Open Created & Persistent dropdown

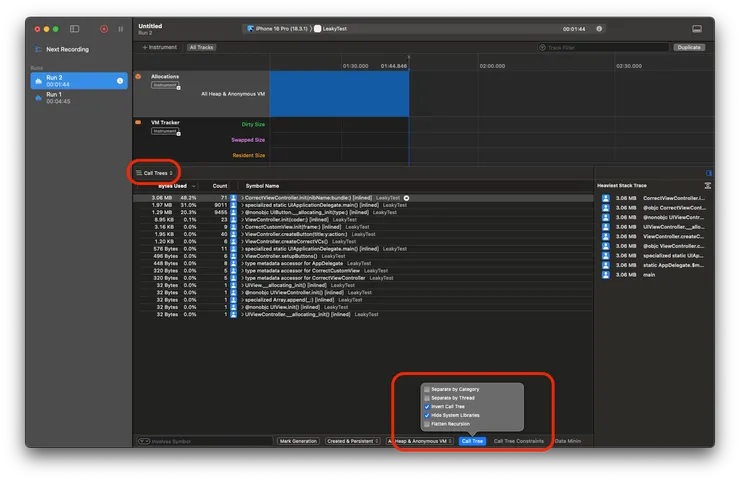[x=354, y=440]
